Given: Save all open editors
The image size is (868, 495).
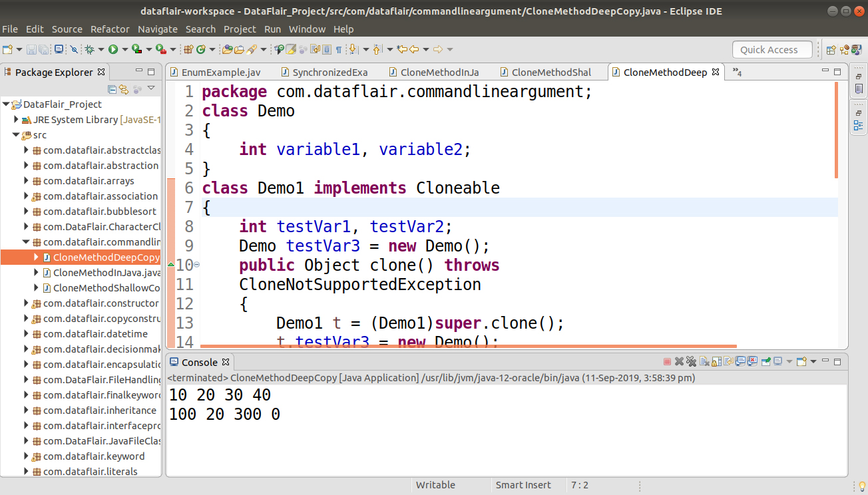Looking at the screenshot, I should point(43,49).
